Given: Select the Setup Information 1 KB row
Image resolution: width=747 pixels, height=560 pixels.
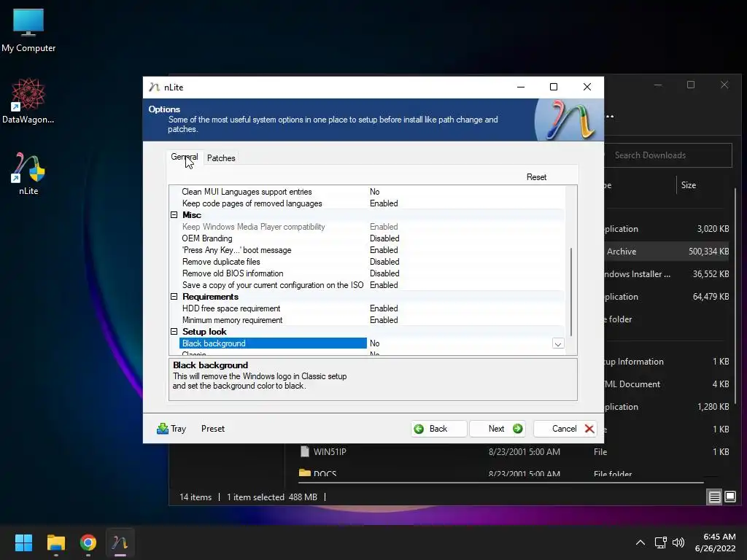Looking at the screenshot, I should [x=668, y=362].
